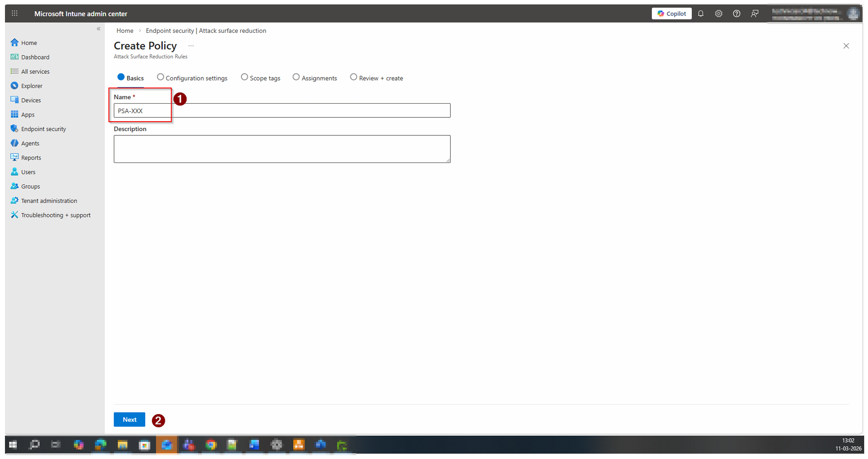Go back to Attack surface reduction breadcrumb
Screen dimensions: 868x459
pos(206,30)
